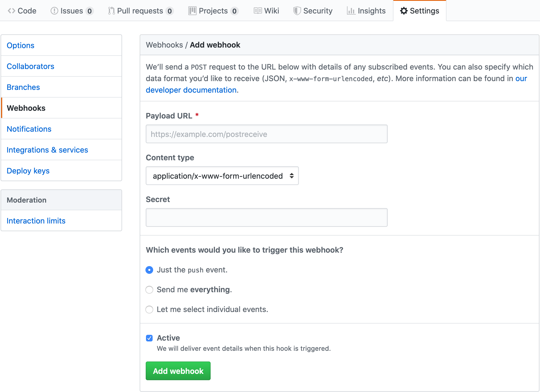Viewport: 540px width, 392px height.
Task: Uncheck the Active checkbox
Action: (149, 338)
